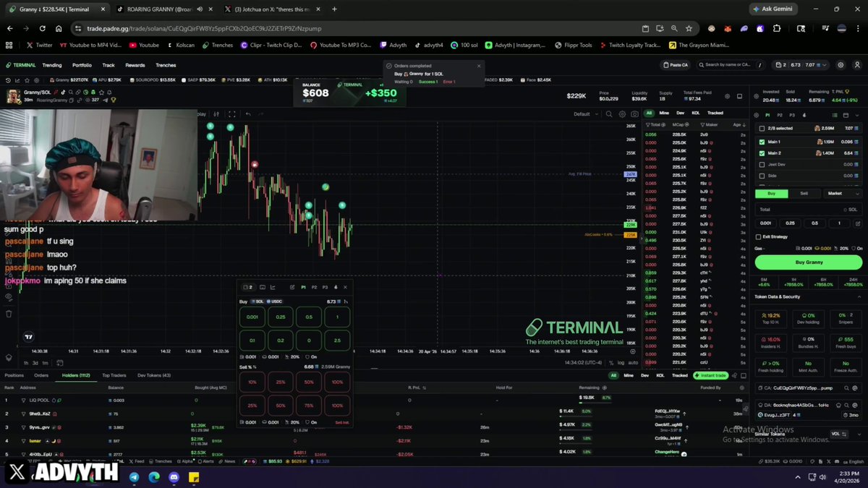This screenshot has width=868, height=488.
Task: Open browser extensions puzzle icon
Action: tap(777, 28)
